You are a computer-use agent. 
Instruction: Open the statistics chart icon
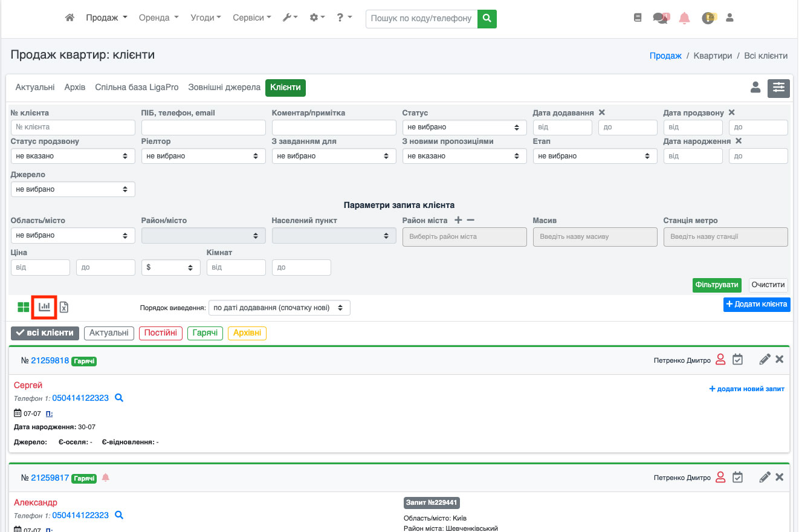[x=44, y=307]
